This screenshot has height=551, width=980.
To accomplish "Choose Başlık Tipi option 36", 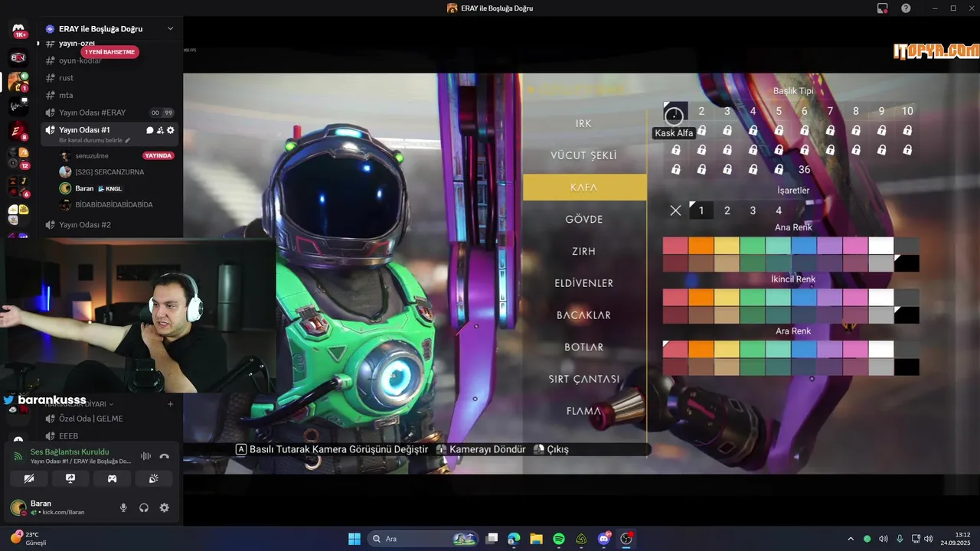I will [804, 170].
